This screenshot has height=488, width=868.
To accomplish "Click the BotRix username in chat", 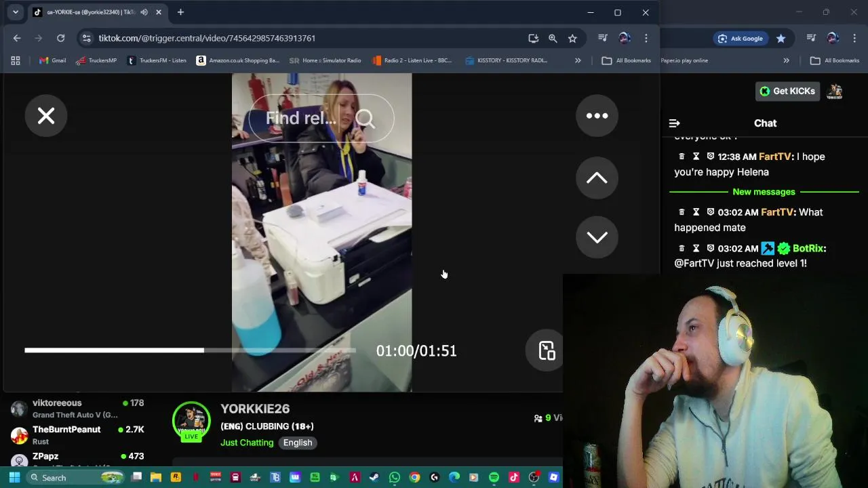I will (x=808, y=248).
